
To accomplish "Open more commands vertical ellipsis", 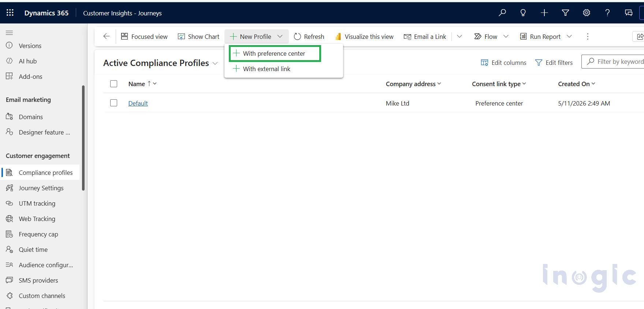I will [x=588, y=36].
